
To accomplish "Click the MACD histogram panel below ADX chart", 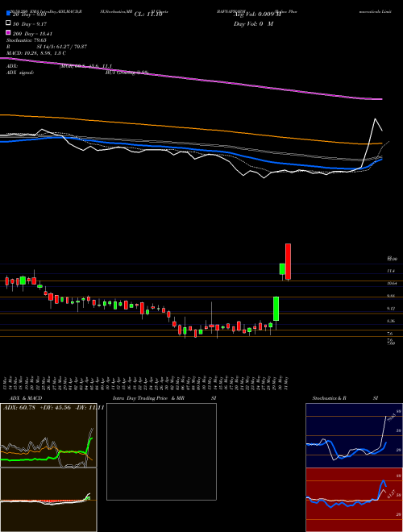I will tap(48, 500).
